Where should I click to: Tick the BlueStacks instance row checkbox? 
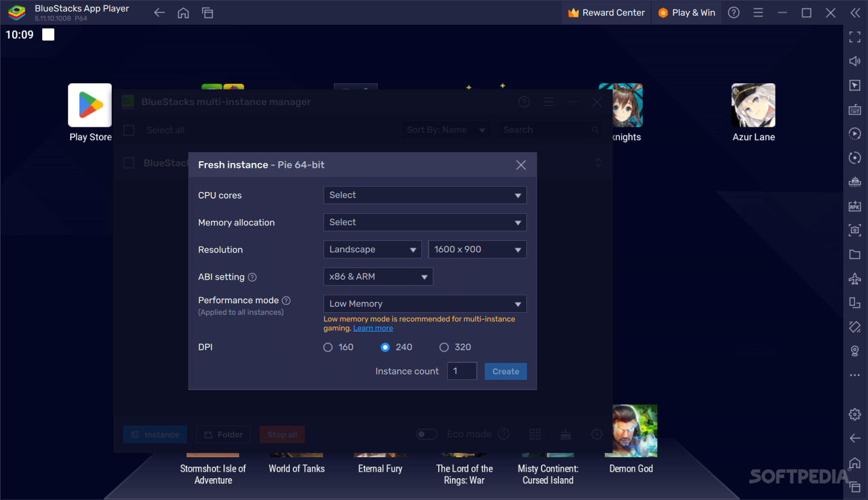129,163
